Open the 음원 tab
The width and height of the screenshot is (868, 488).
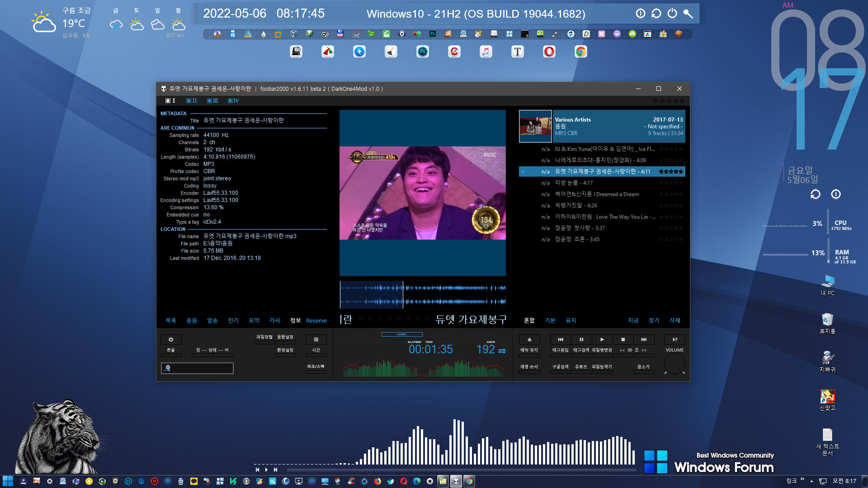click(192, 320)
